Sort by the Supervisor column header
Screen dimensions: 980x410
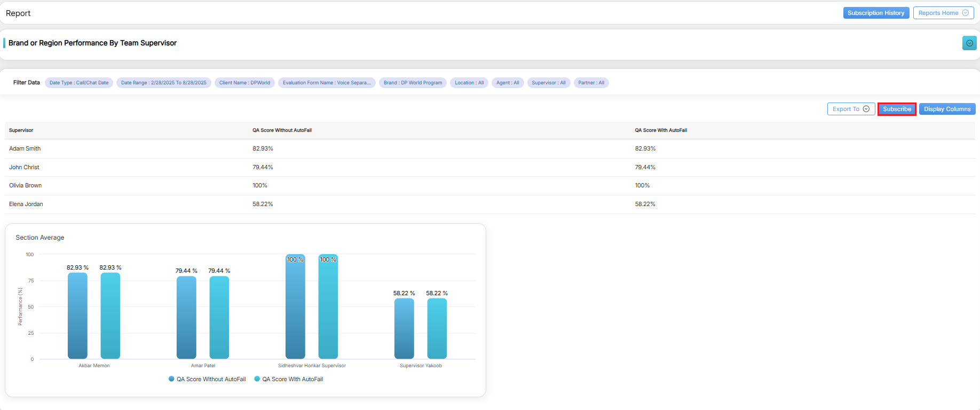pyautogui.click(x=21, y=130)
